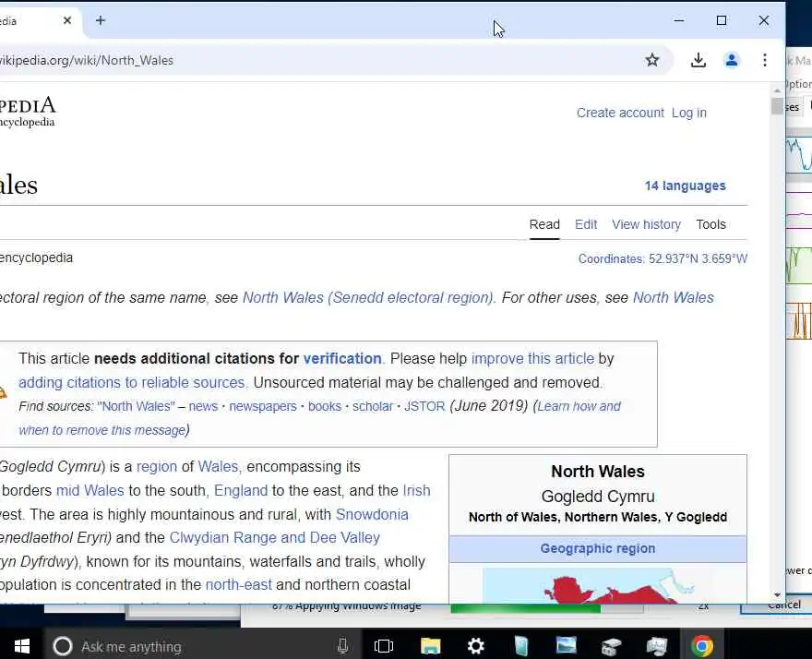The image size is (812, 659).
Task: Click the 'Geographic region' infobox link
Action: (598, 548)
